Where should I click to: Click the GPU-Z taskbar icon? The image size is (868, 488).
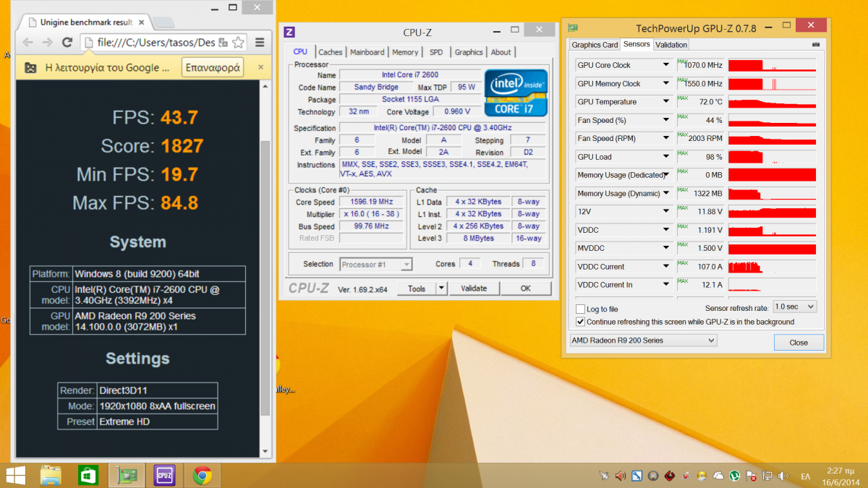click(127, 475)
